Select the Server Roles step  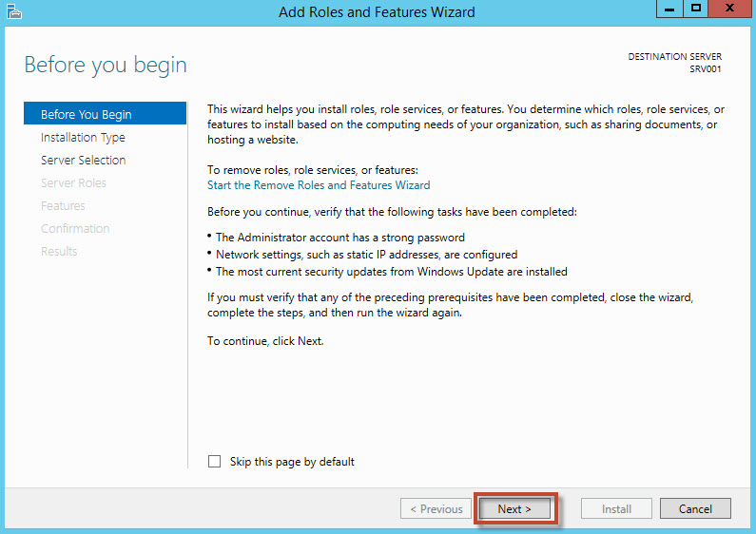pyautogui.click(x=73, y=183)
